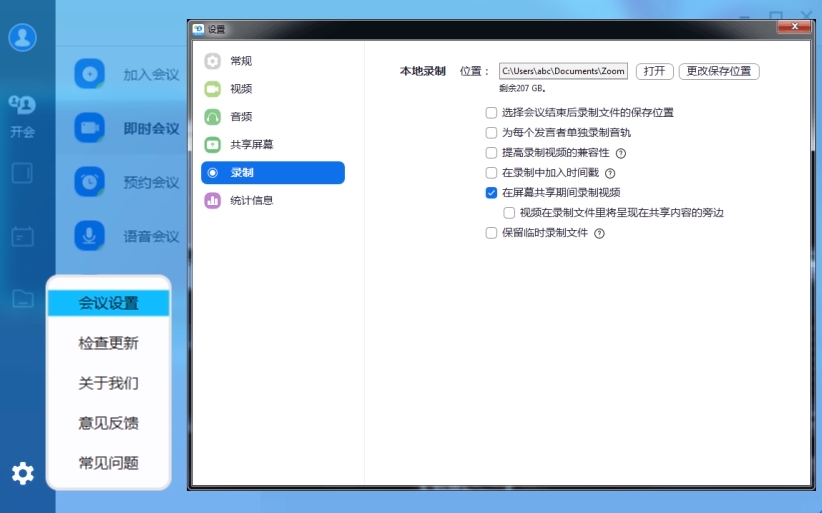This screenshot has width=822, height=513.
Task: Open the calendar icon in left sidebar
Action: pos(23,237)
